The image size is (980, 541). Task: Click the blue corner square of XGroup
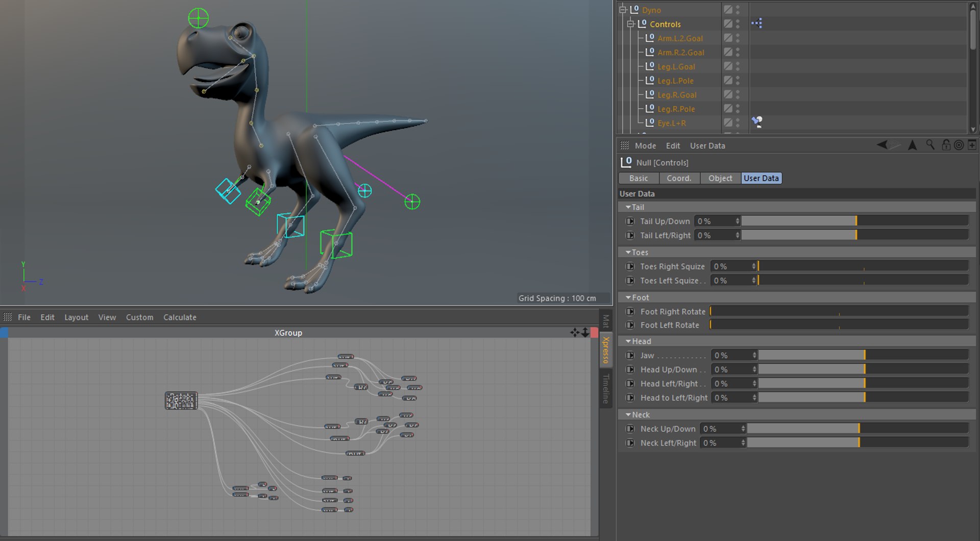pyautogui.click(x=4, y=333)
